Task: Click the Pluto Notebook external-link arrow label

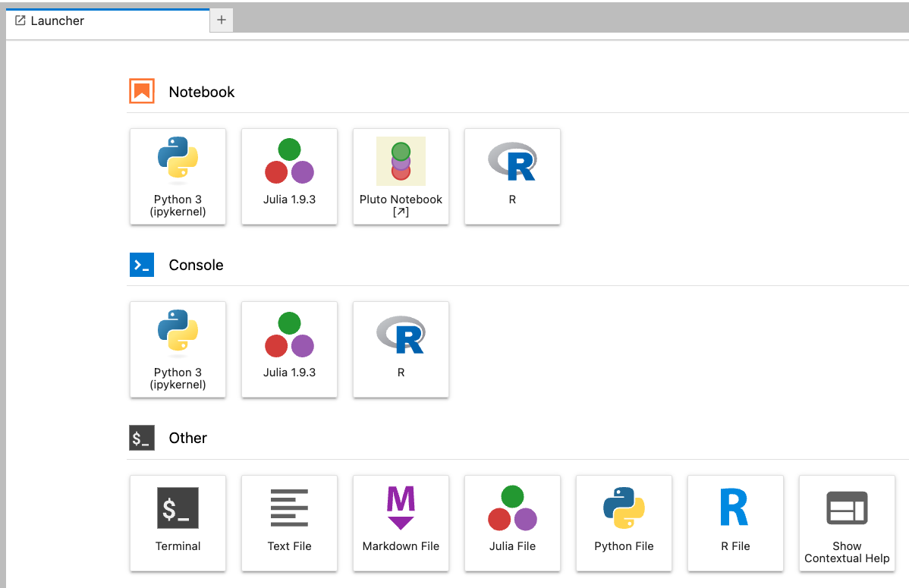Action: tap(401, 212)
